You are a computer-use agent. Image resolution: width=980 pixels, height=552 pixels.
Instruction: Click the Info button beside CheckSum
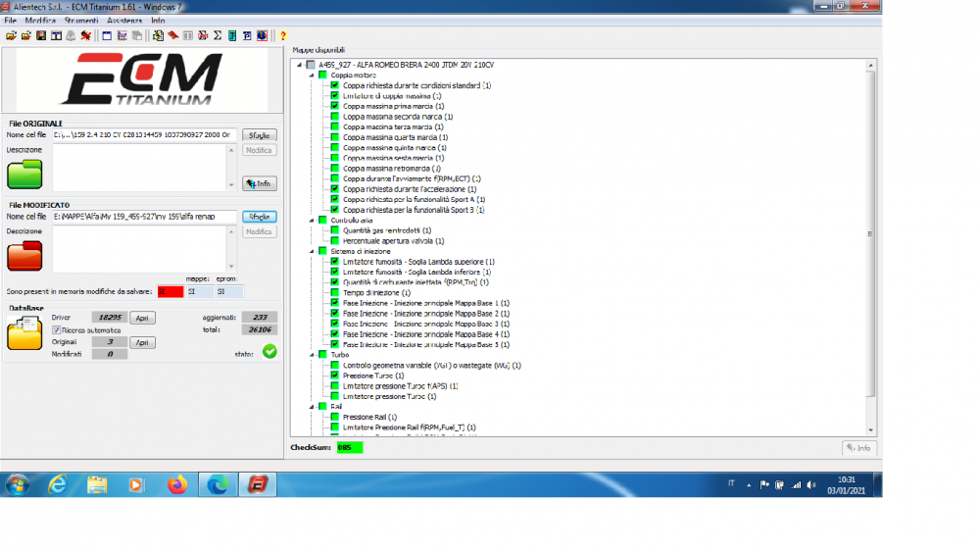click(x=858, y=448)
